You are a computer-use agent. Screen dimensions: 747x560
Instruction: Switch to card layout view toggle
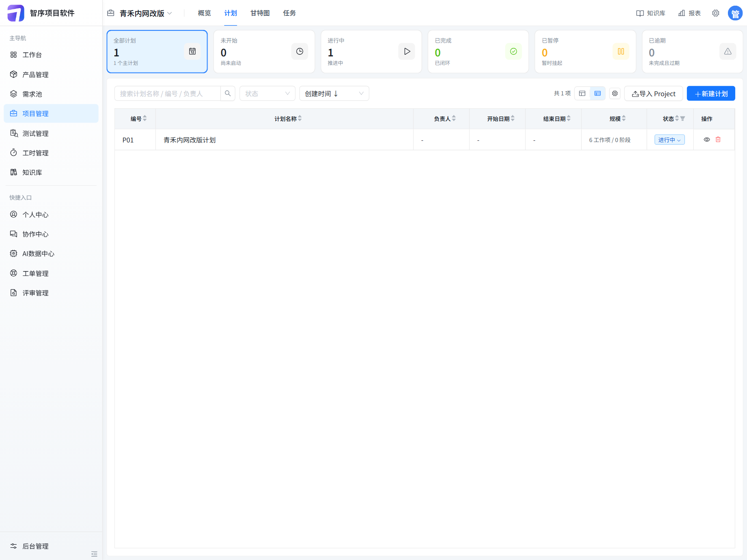(582, 94)
